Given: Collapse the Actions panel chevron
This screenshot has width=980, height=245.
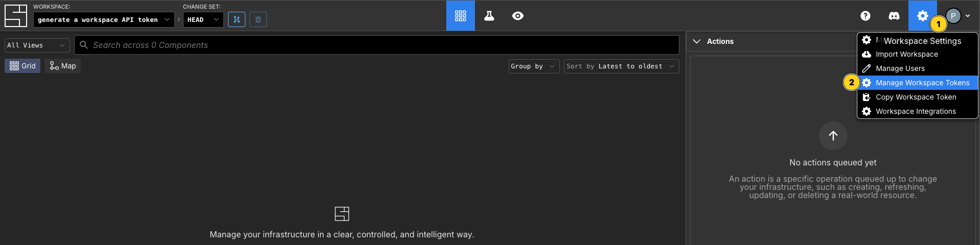Looking at the screenshot, I should 696,41.
